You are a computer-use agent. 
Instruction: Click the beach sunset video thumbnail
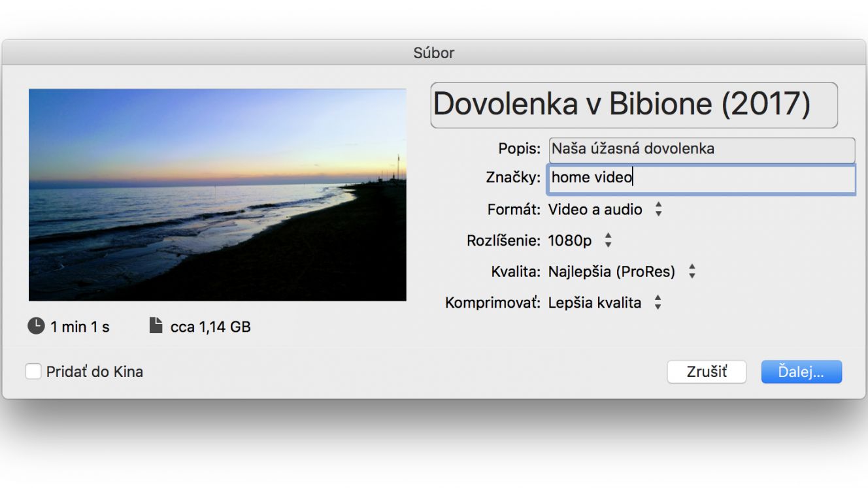click(218, 195)
